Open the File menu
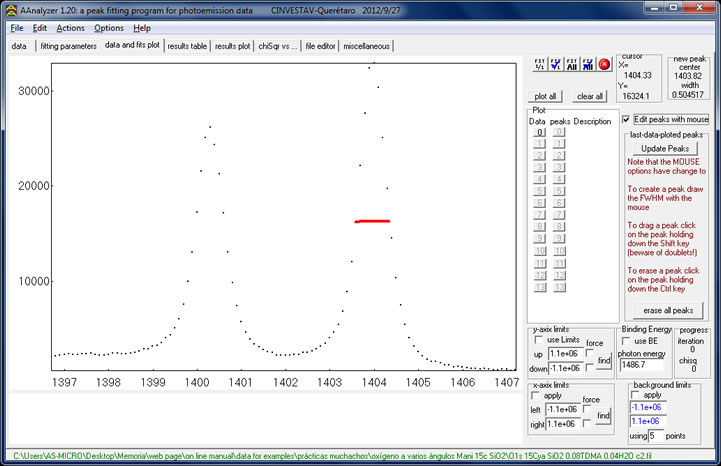The width and height of the screenshot is (721, 466). [17, 28]
